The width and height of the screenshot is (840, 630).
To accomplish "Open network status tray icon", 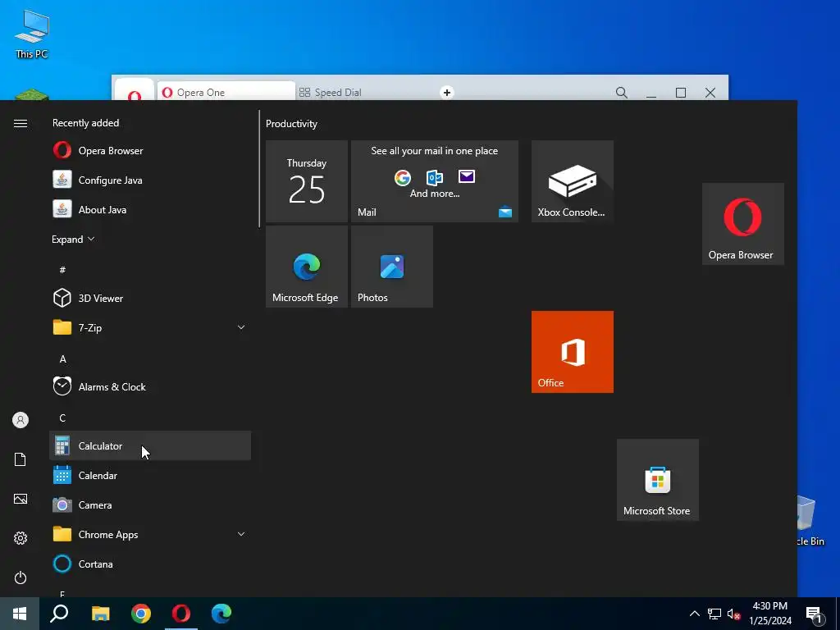I will pyautogui.click(x=714, y=614).
